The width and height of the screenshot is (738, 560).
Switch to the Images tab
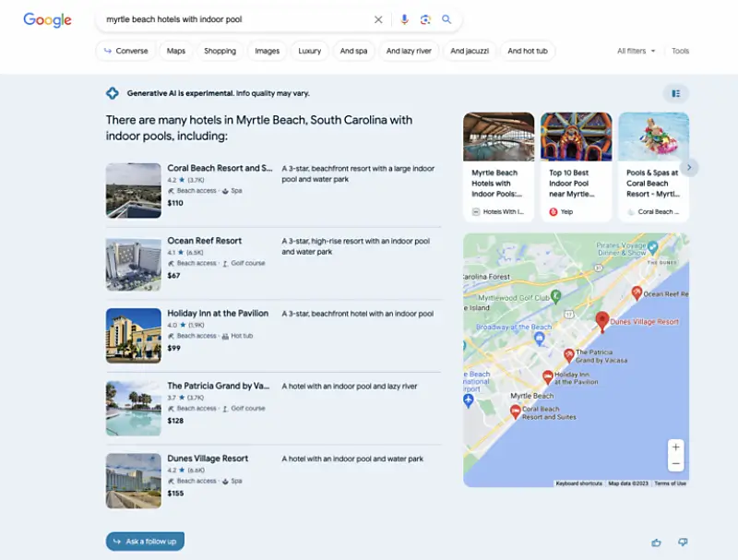point(267,51)
